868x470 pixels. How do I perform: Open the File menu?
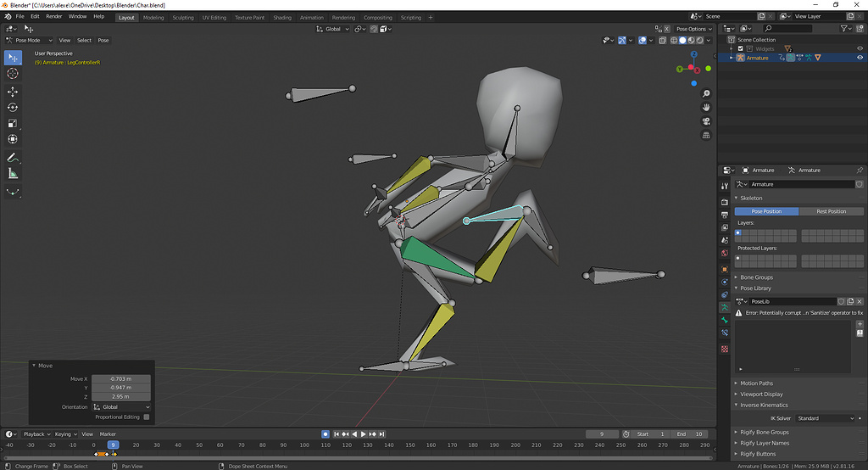tap(20, 17)
